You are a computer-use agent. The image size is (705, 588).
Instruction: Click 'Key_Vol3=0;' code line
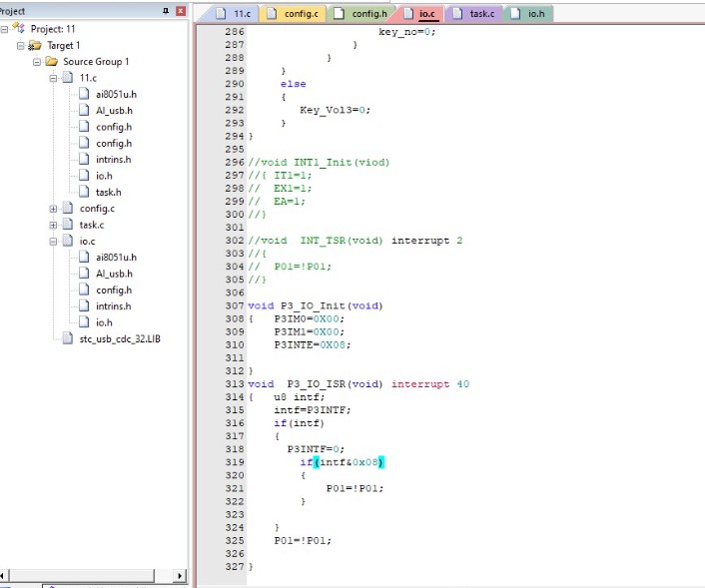pyautogui.click(x=335, y=110)
